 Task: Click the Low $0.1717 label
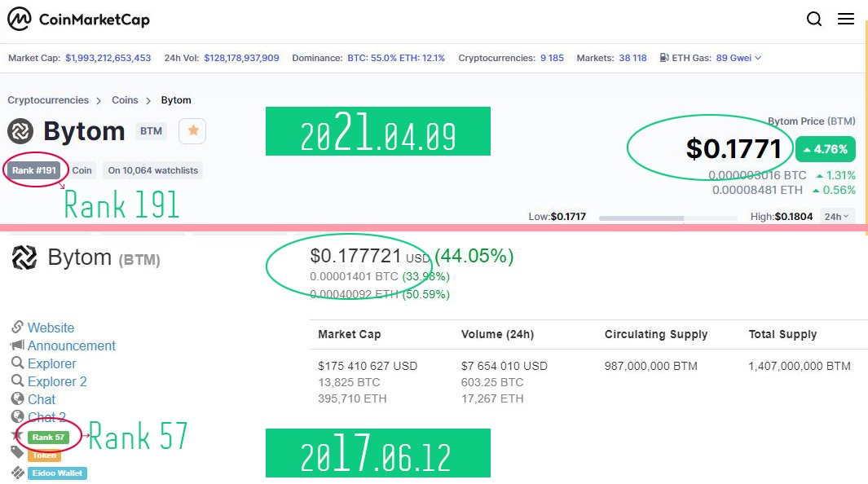[x=557, y=216]
